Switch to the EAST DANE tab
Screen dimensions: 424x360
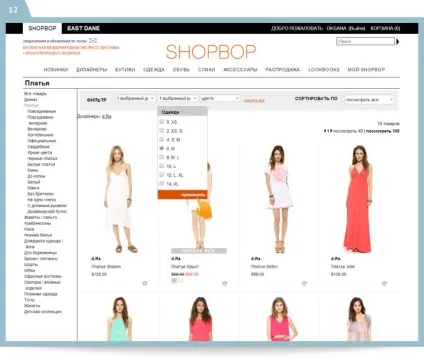83,28
